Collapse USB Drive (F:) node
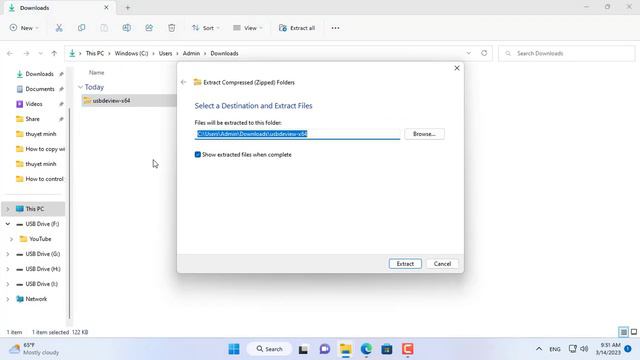Screen dimensions: 640x360 tap(7, 224)
